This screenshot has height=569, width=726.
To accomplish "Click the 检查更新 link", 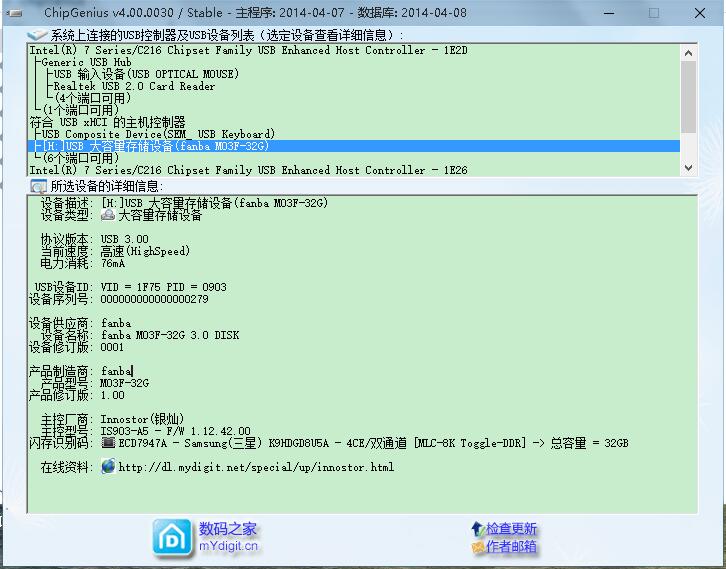I will click(x=511, y=528).
